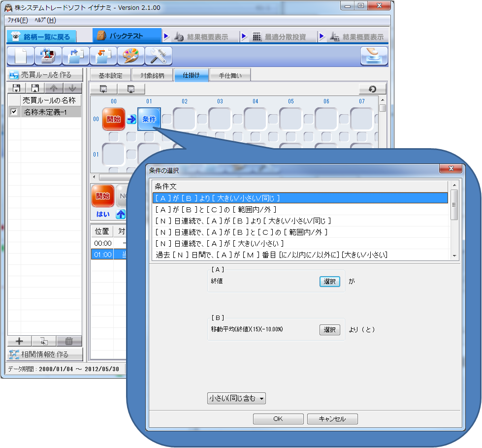Image resolution: width=482 pixels, height=448 pixels.
Task: Open the 最適分散投資 step
Action: point(279,37)
